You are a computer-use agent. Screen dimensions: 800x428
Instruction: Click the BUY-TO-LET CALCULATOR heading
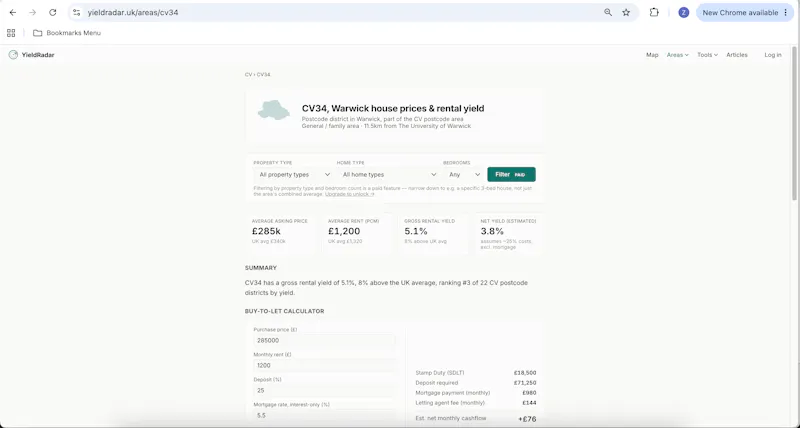click(284, 311)
